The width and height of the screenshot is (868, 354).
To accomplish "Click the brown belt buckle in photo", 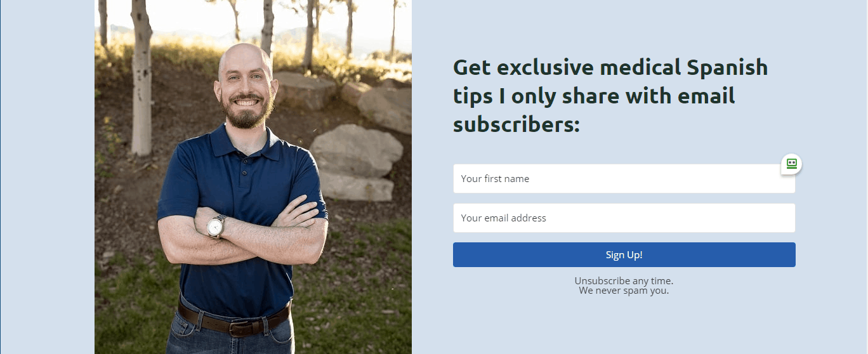I will click(241, 327).
